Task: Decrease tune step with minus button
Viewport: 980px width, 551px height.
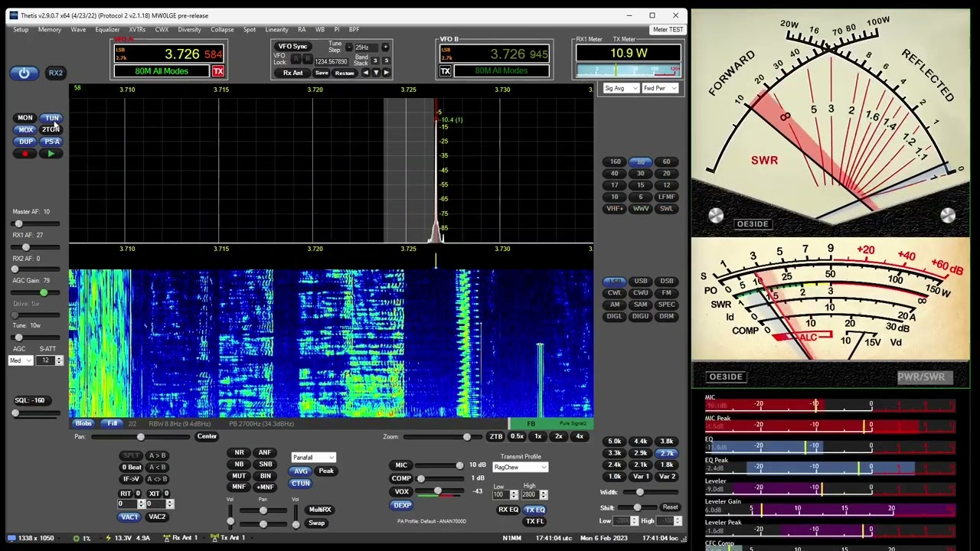Action: point(349,47)
